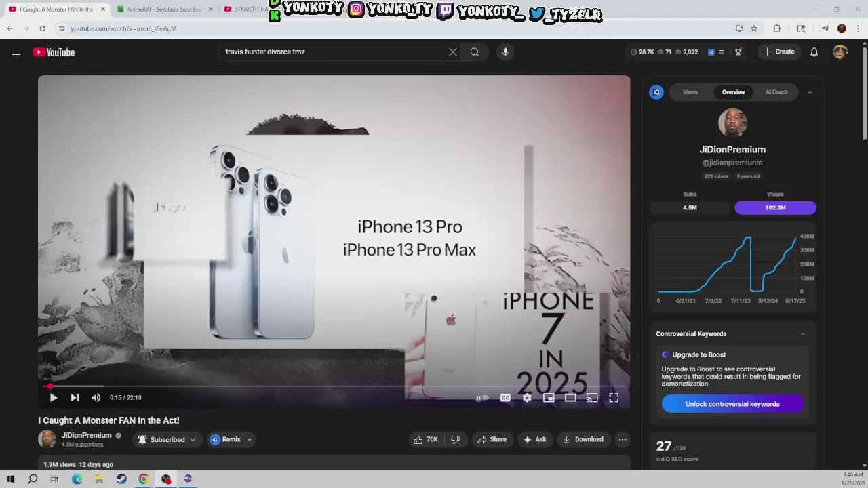868x488 pixels.
Task: Open the Subscribed notification dropdown
Action: pos(167,439)
